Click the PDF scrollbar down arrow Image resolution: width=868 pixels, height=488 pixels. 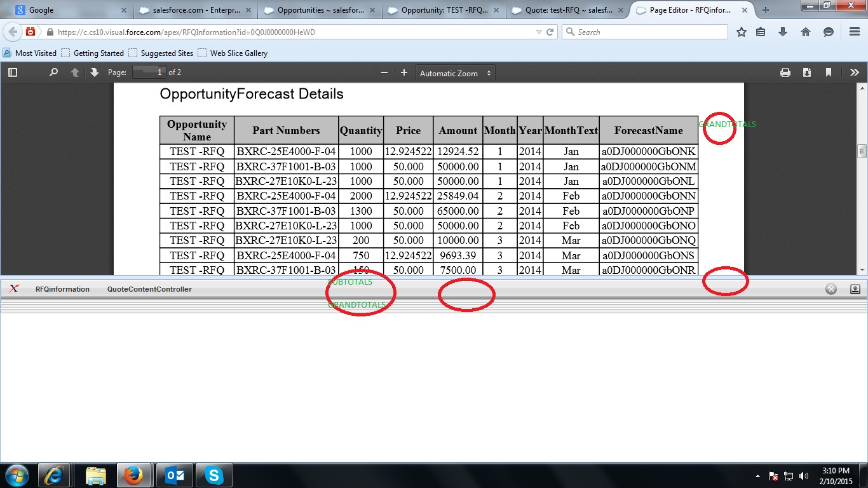[862, 270]
